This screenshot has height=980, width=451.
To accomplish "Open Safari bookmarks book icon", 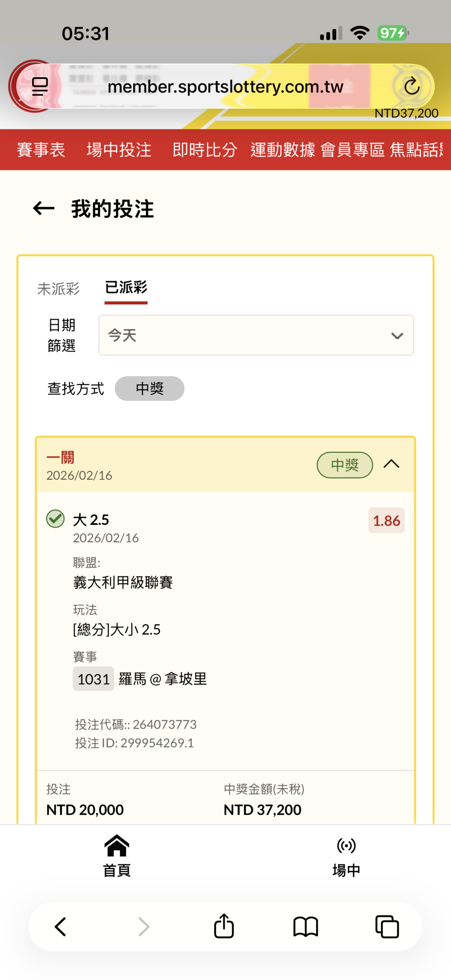I will pyautogui.click(x=306, y=927).
